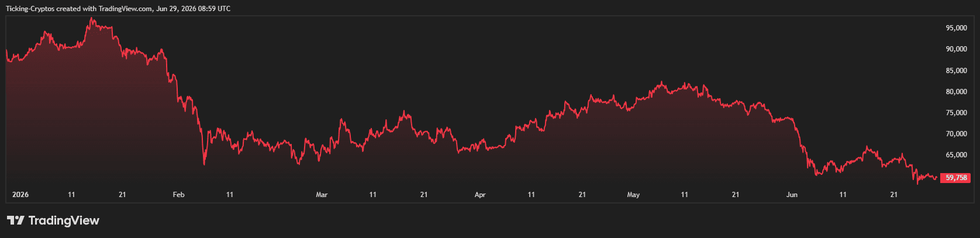Click the 11 label between Feb and Mar

230,195
